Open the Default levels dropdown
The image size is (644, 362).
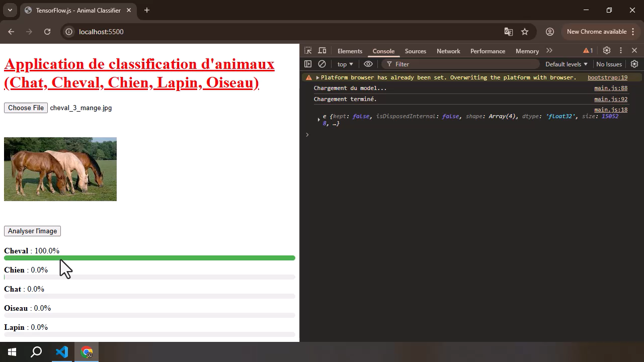567,64
